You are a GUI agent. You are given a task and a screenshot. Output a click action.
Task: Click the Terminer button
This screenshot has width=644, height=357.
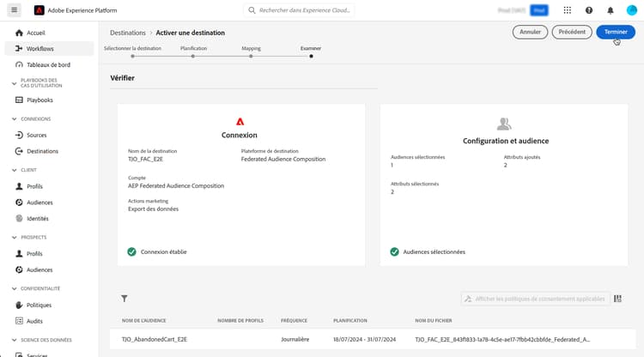[x=616, y=32]
